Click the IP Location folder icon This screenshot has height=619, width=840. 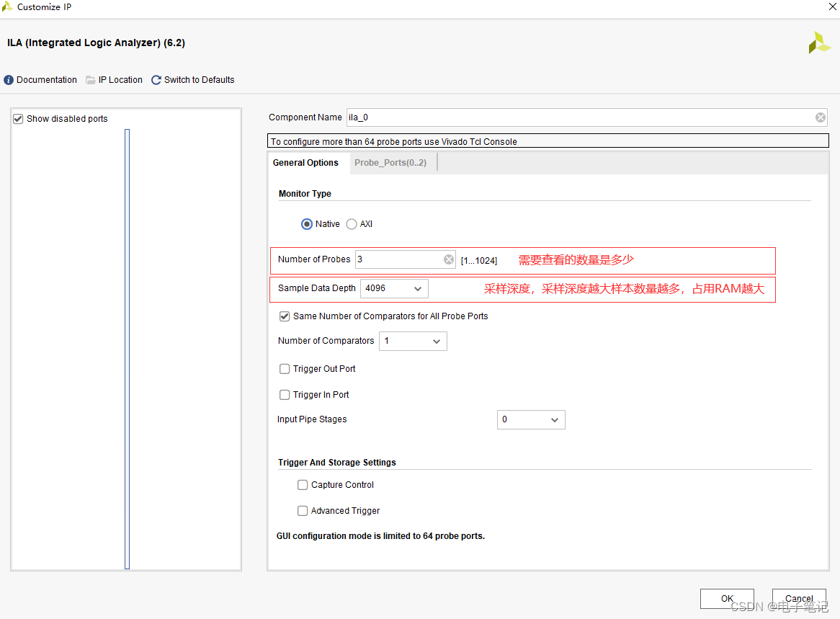point(91,80)
